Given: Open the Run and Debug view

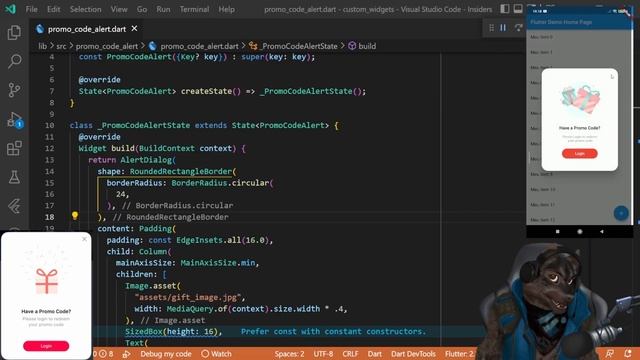Looking at the screenshot, I should point(14,120).
